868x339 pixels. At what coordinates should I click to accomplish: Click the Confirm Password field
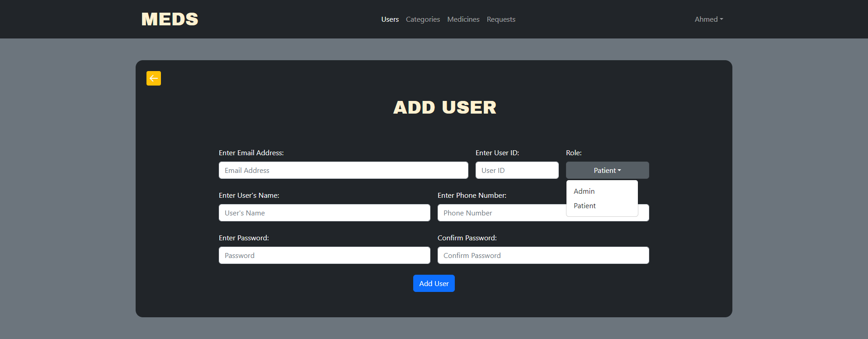(543, 255)
